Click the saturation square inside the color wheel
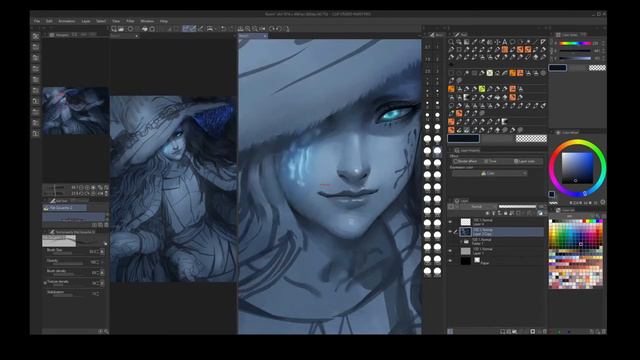This screenshot has height=360, width=640. [577, 168]
